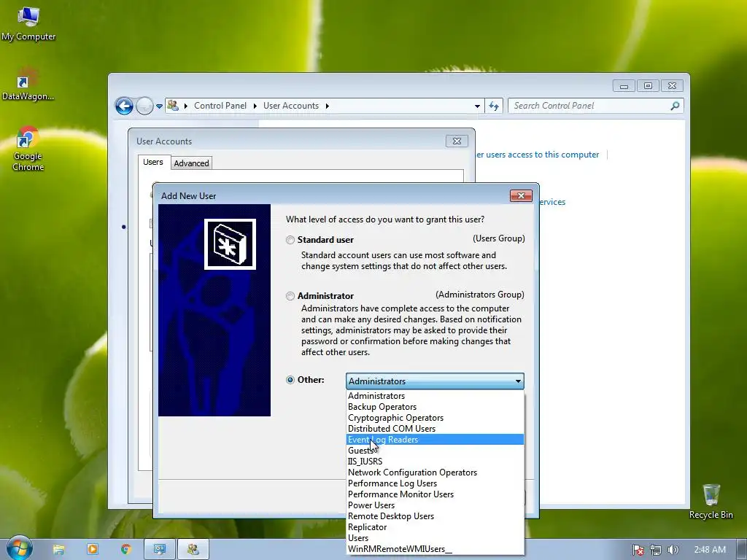This screenshot has width=747, height=560.
Task: Open the Windows Start menu
Action: (x=19, y=548)
